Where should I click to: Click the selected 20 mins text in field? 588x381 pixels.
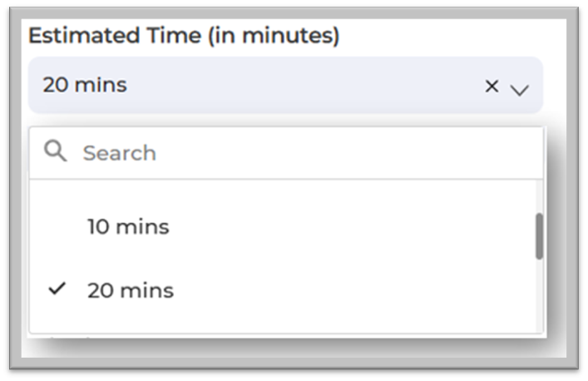pyautogui.click(x=85, y=85)
